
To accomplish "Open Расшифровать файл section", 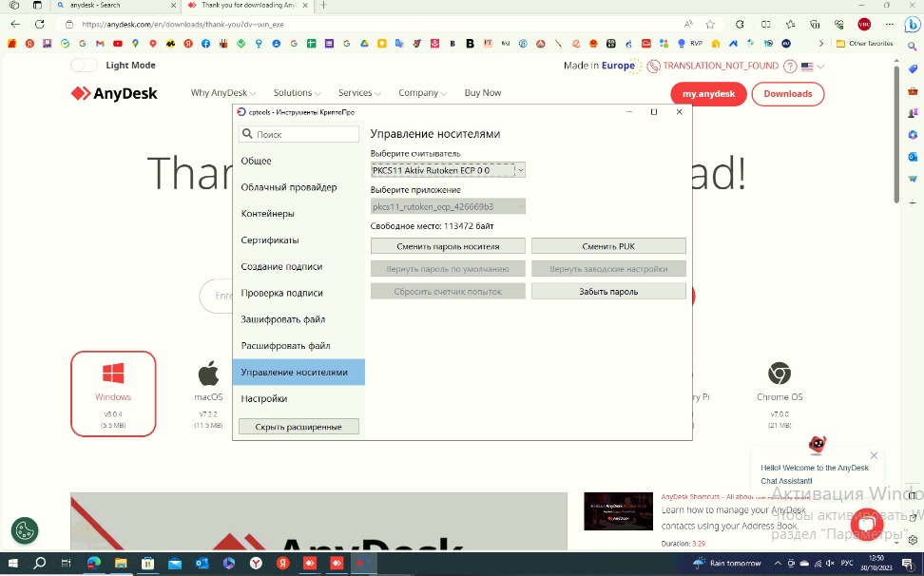I will click(x=298, y=346).
